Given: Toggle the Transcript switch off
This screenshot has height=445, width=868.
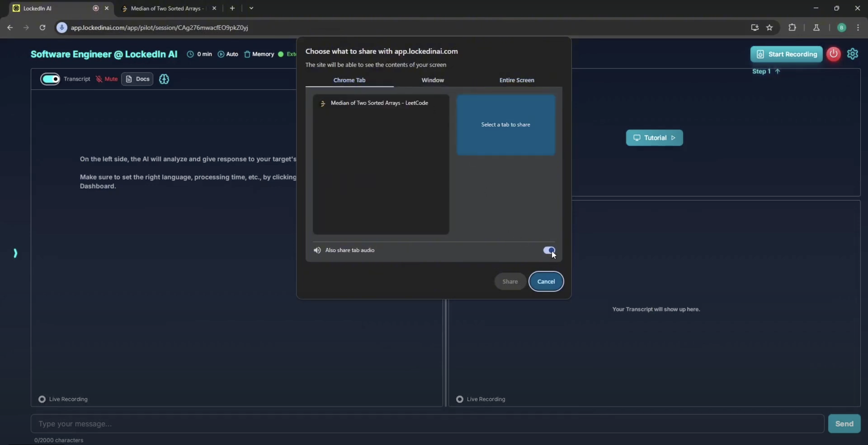Looking at the screenshot, I should point(50,79).
